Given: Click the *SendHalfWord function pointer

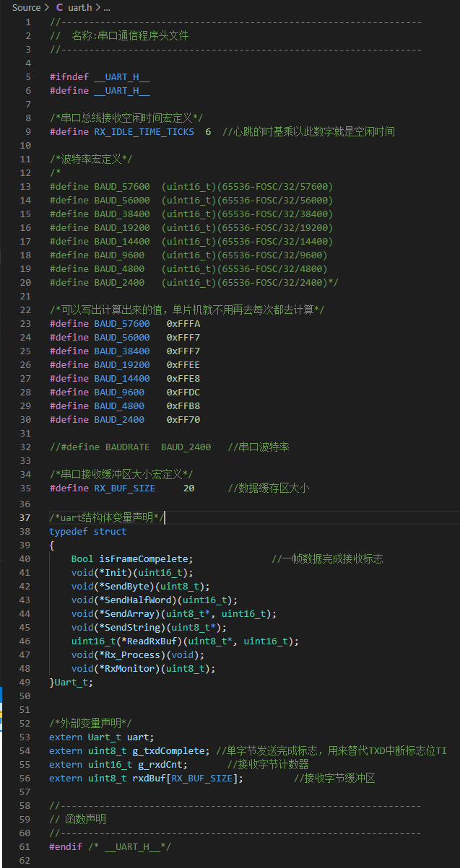Looking at the screenshot, I should click(x=136, y=600).
